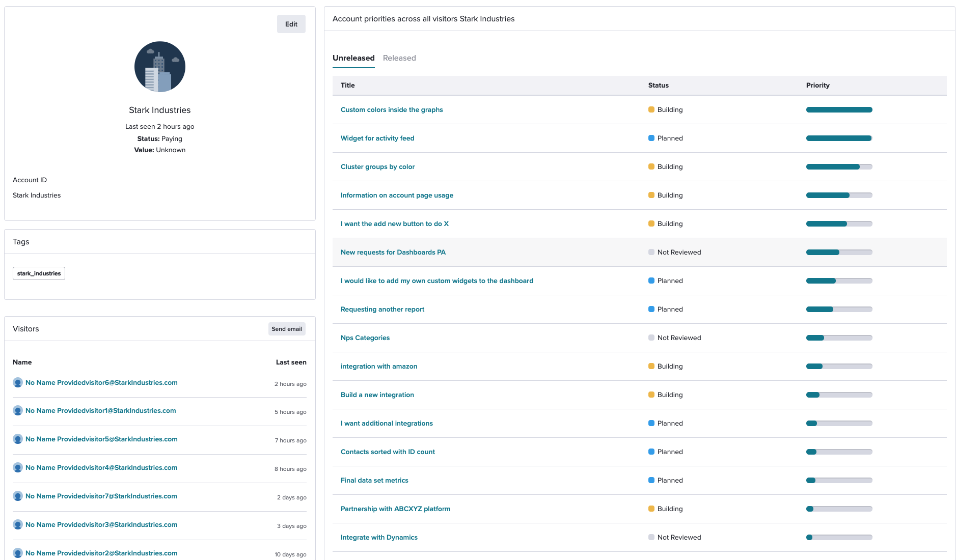Viewport: 956px width, 560px height.
Task: Click the Status column header
Action: point(658,85)
